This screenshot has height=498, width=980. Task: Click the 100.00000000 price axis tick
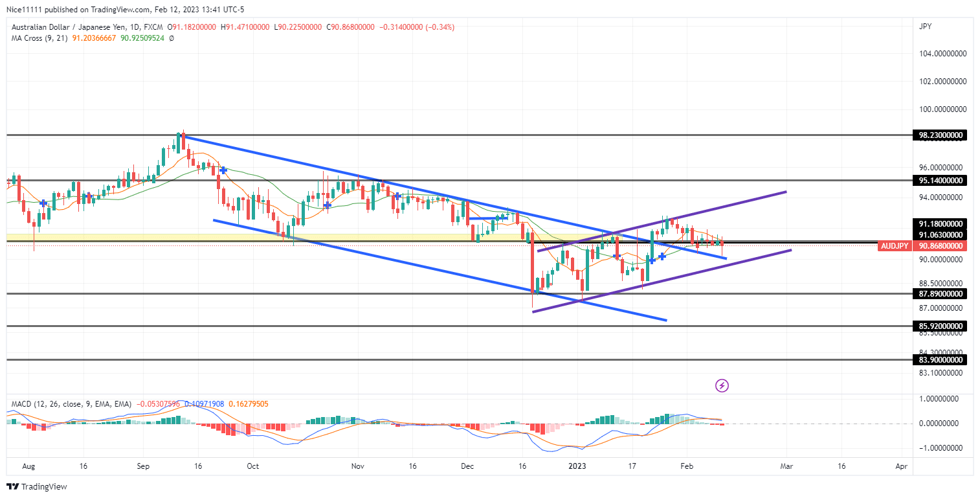[x=942, y=110]
